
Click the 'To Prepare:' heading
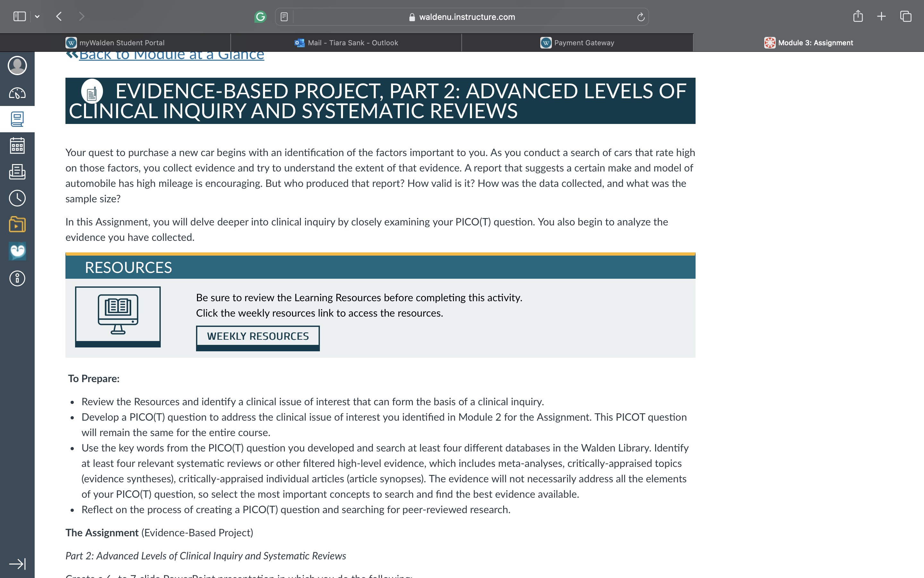pyautogui.click(x=94, y=379)
